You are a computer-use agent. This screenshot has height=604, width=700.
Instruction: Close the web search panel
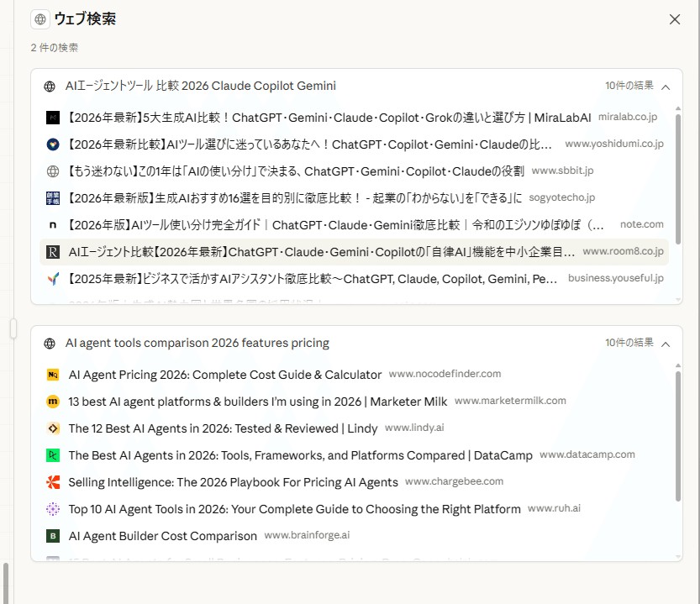675,19
